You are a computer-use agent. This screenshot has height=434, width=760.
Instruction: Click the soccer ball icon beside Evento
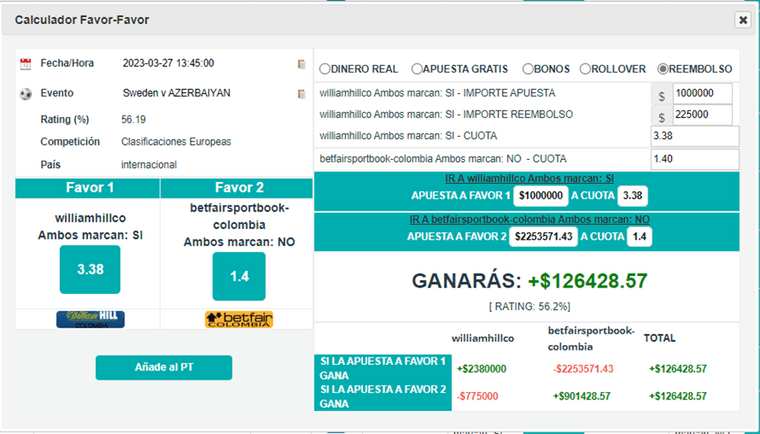(25, 94)
